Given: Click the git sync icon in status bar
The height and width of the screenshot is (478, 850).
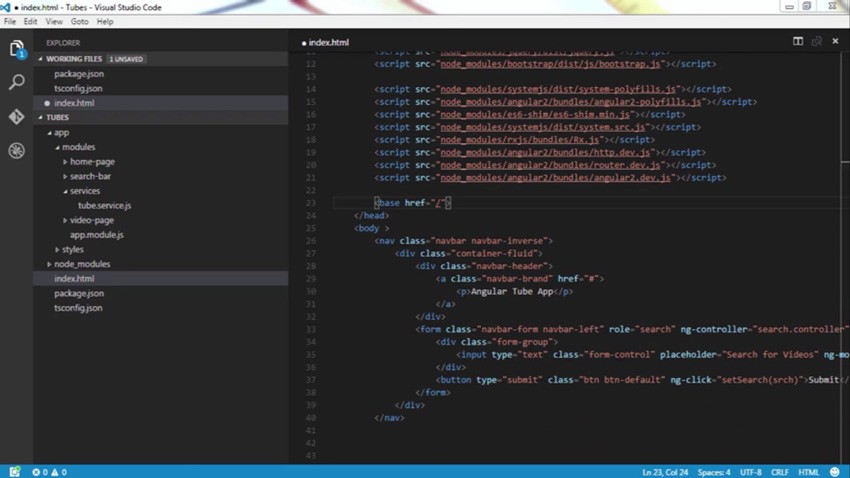Looking at the screenshot, I should [x=15, y=471].
